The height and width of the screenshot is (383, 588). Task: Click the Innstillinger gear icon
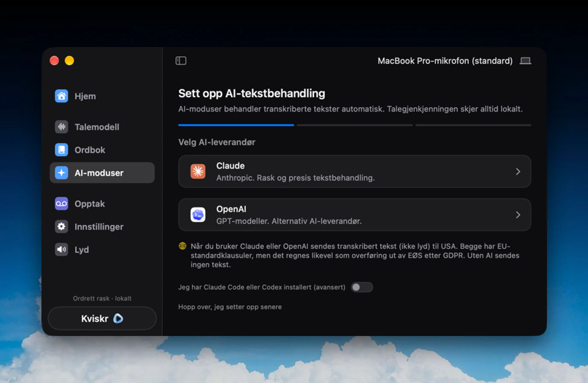point(62,227)
